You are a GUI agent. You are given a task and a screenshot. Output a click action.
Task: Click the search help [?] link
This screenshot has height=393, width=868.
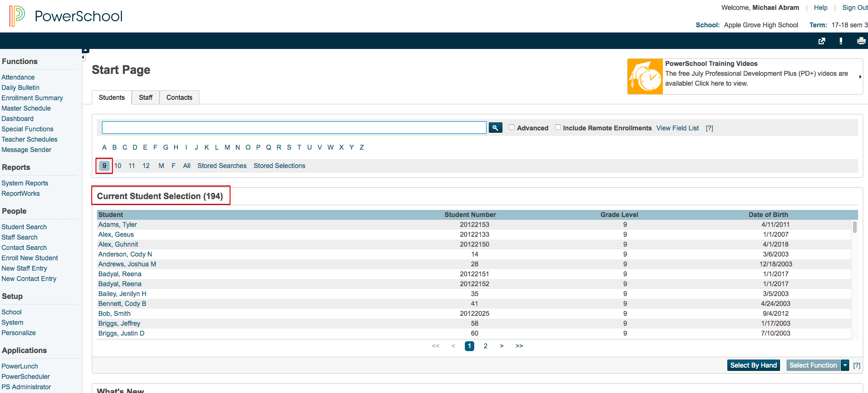click(709, 128)
